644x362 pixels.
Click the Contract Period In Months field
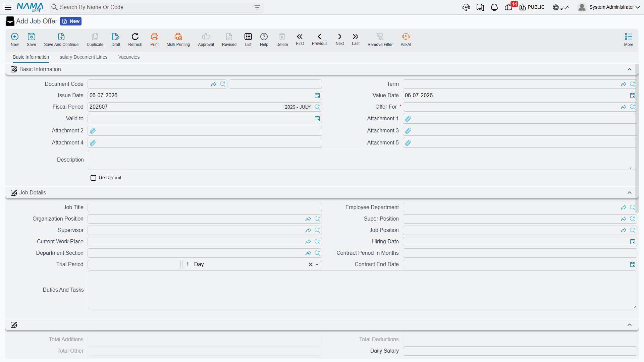520,253
